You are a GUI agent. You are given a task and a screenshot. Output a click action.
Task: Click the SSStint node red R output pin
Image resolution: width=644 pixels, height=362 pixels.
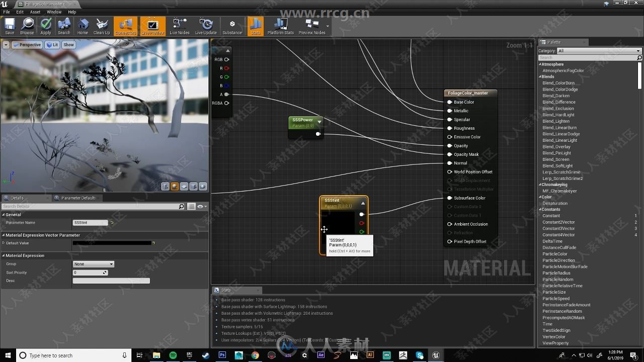pyautogui.click(x=362, y=223)
